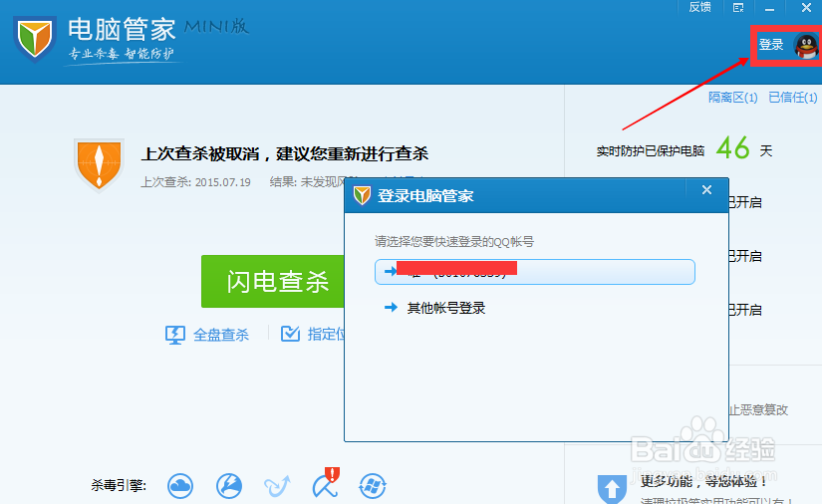Image resolution: width=822 pixels, height=504 pixels.
Task: Open the main menu icon beside 反馈
Action: tap(738, 8)
